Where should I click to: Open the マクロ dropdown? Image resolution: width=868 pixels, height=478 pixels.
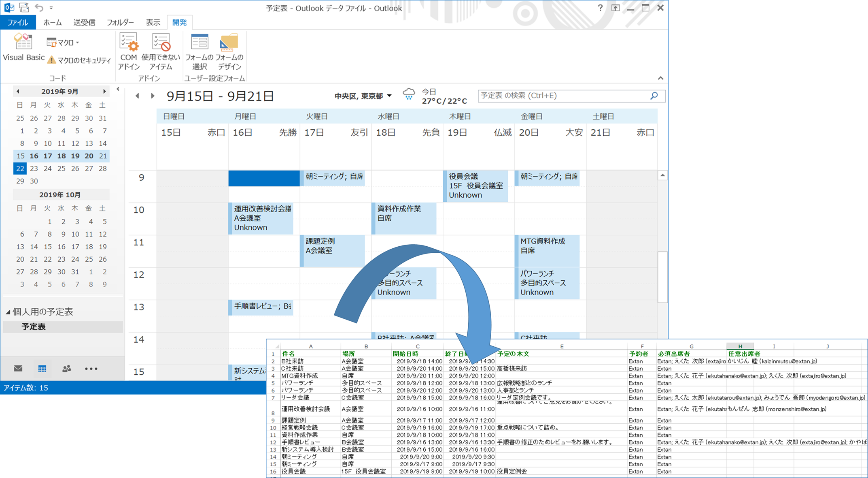tap(63, 42)
